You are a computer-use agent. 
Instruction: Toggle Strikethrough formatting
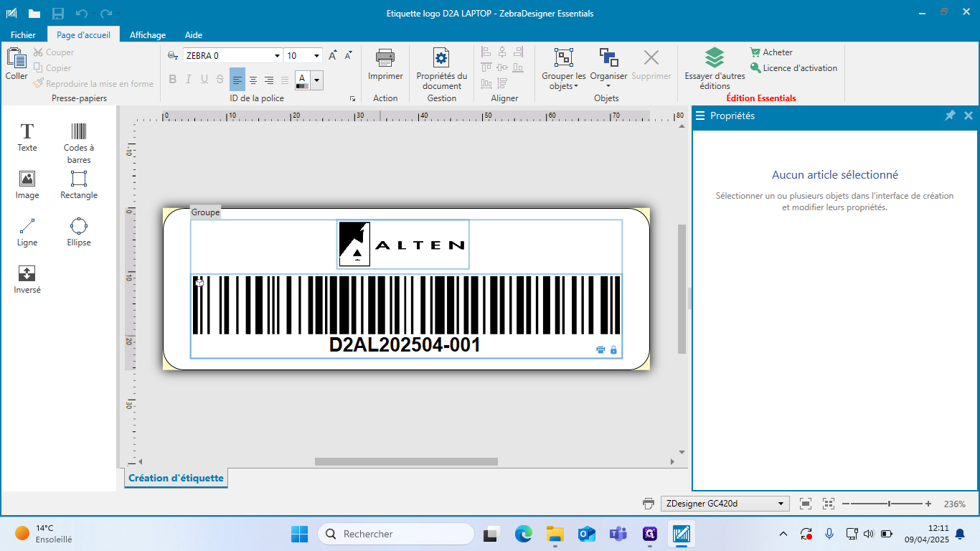pos(220,80)
